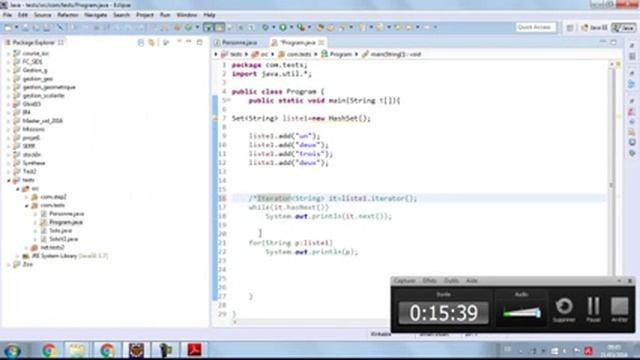Select Program.java in Package Explorer
This screenshot has height=360, width=640.
coord(66,222)
